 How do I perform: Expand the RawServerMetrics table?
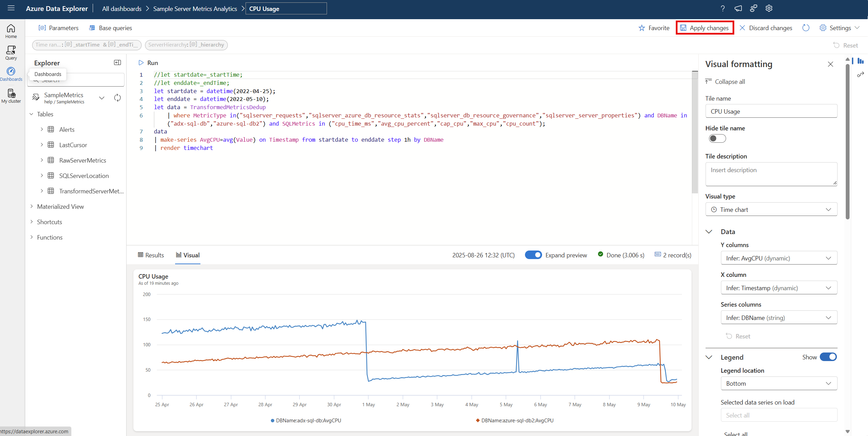click(x=42, y=160)
